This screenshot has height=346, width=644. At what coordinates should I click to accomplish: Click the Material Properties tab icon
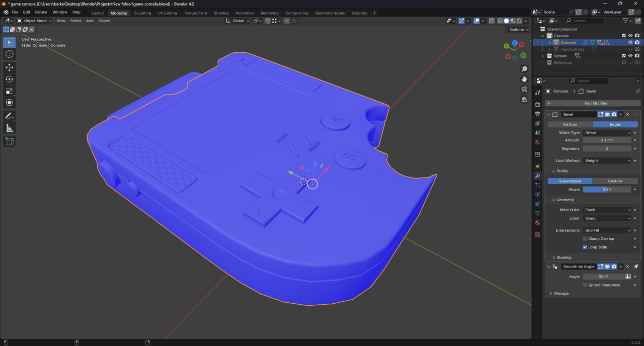click(x=537, y=223)
